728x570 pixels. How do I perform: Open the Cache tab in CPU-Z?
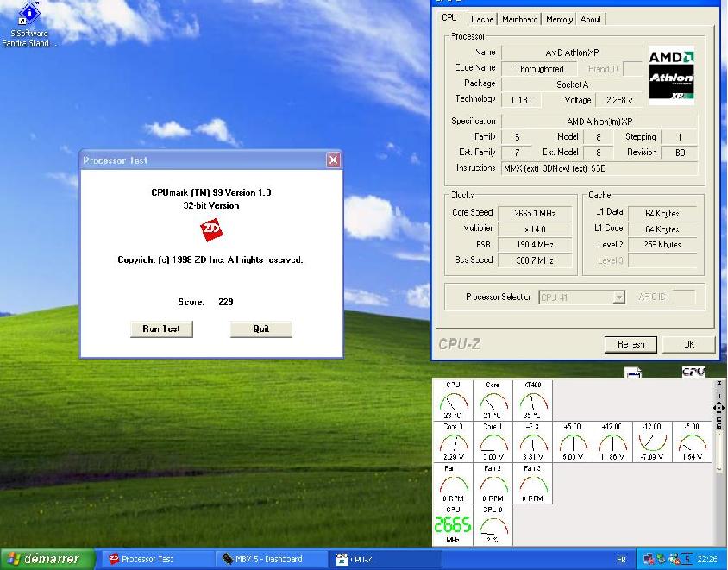click(482, 19)
